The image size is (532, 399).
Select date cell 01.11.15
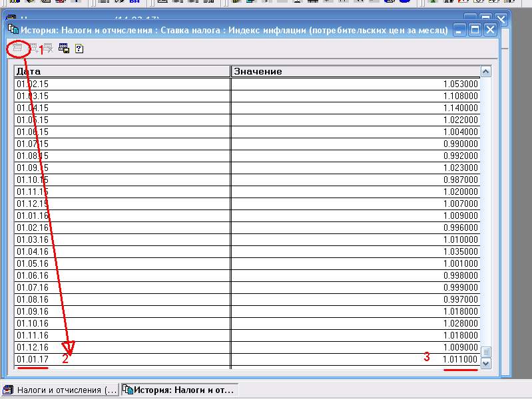coord(122,192)
